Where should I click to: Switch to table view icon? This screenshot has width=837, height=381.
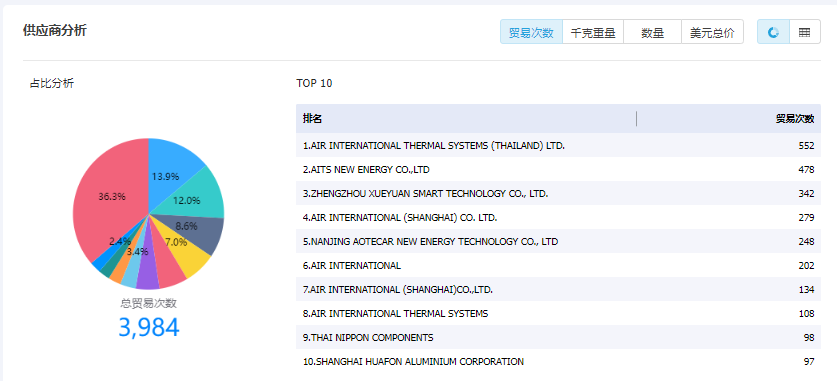[804, 32]
